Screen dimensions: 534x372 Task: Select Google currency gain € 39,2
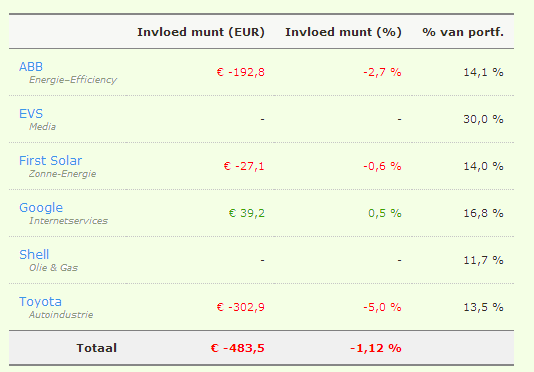click(247, 213)
